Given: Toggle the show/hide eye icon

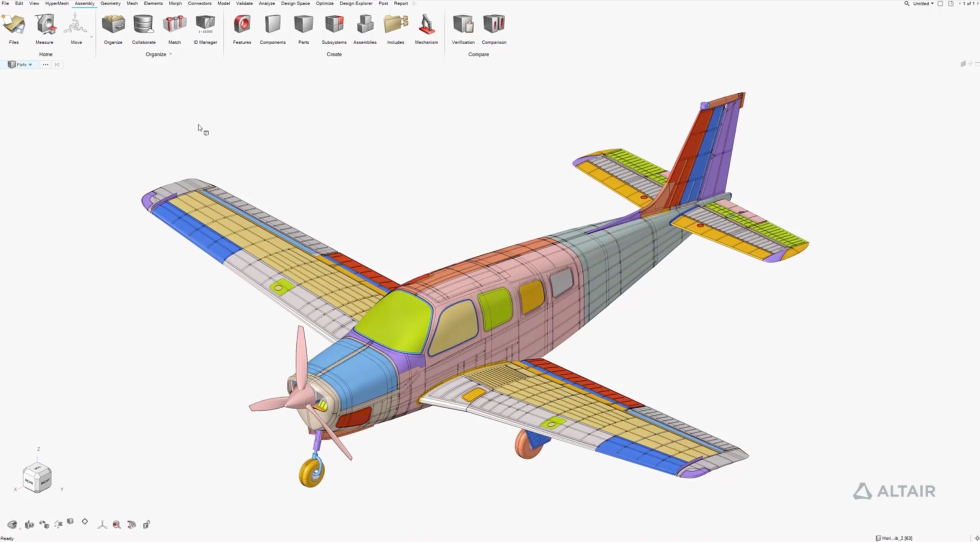Looking at the screenshot, I should [x=12, y=524].
